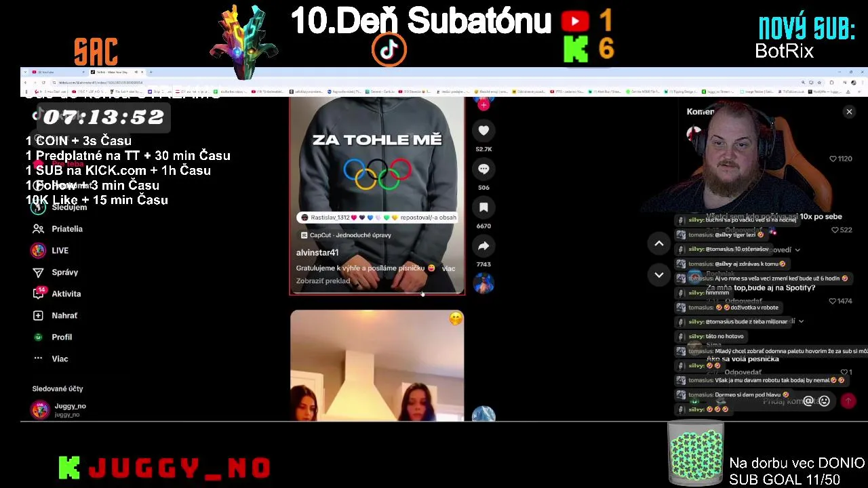Click the emoji sticker on second video

(456, 319)
